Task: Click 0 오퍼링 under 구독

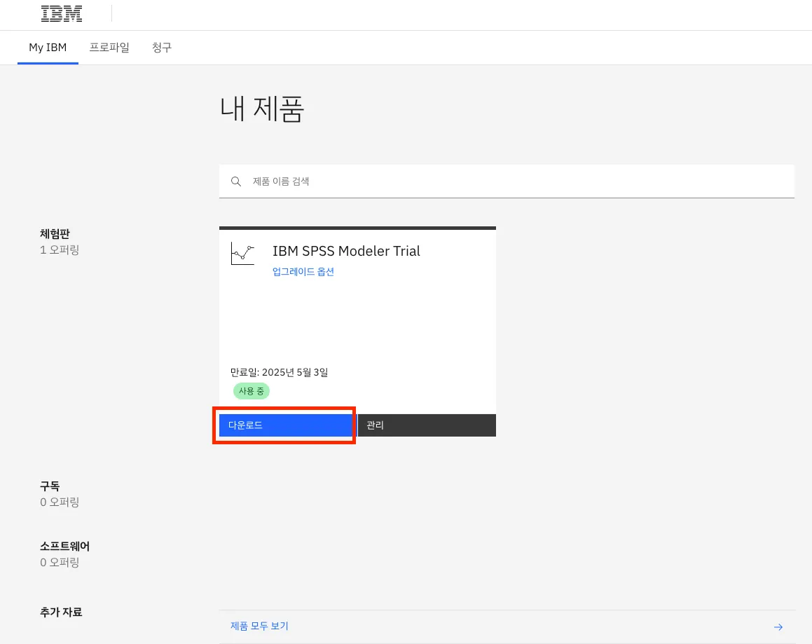Action: click(x=60, y=502)
